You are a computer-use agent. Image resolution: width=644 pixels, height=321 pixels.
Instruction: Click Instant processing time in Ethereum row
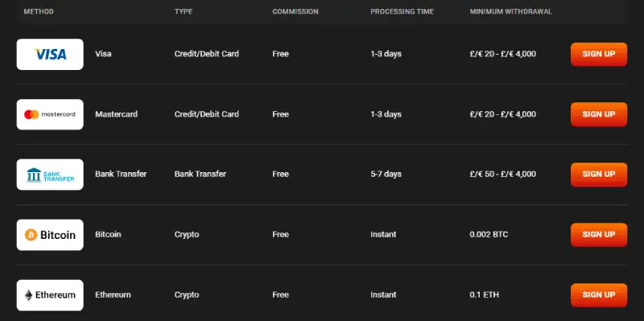383,294
